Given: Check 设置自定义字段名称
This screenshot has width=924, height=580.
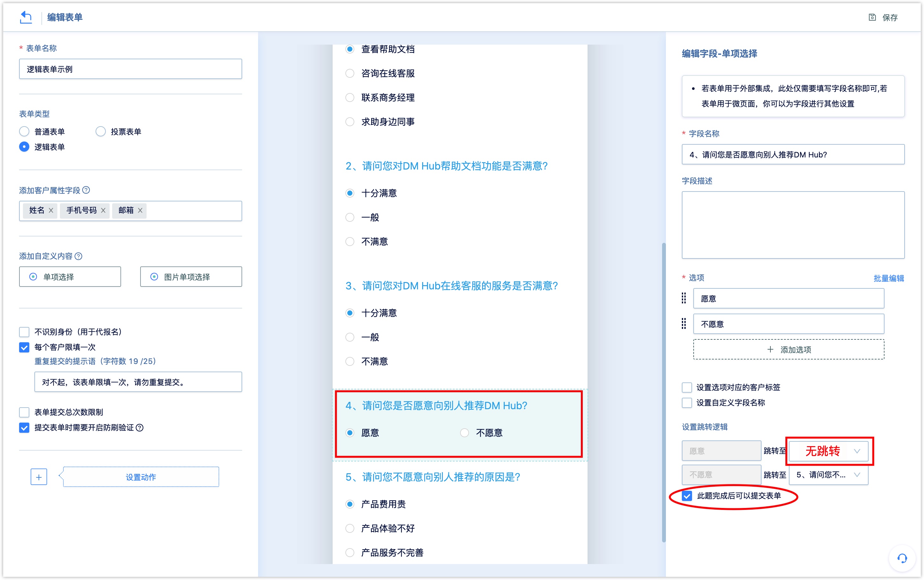Looking at the screenshot, I should click(687, 402).
